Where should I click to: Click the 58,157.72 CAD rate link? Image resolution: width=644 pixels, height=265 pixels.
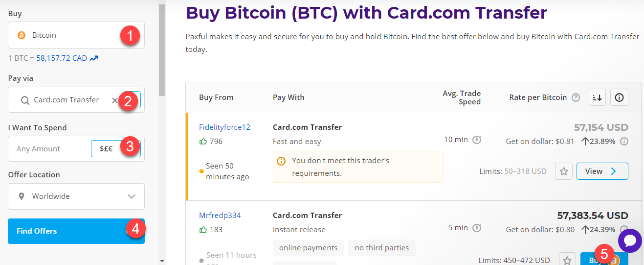[x=62, y=58]
